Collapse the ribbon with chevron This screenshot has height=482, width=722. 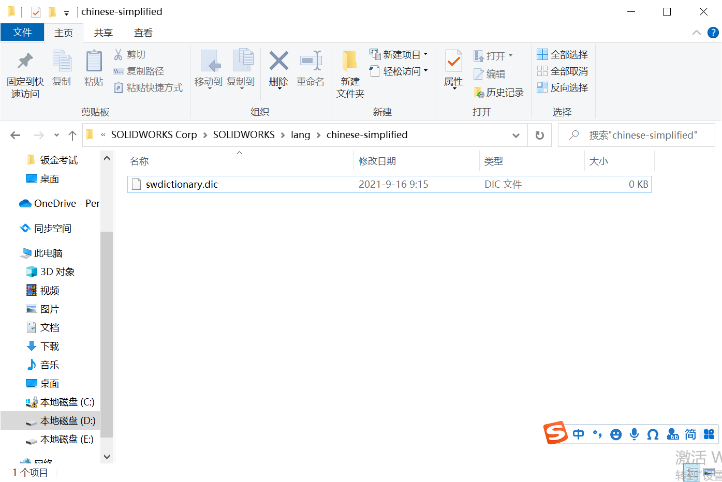pyautogui.click(x=697, y=33)
